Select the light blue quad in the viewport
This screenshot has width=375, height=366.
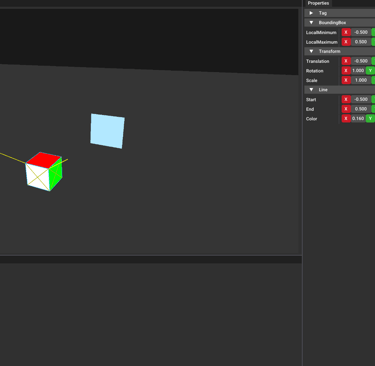(x=107, y=131)
